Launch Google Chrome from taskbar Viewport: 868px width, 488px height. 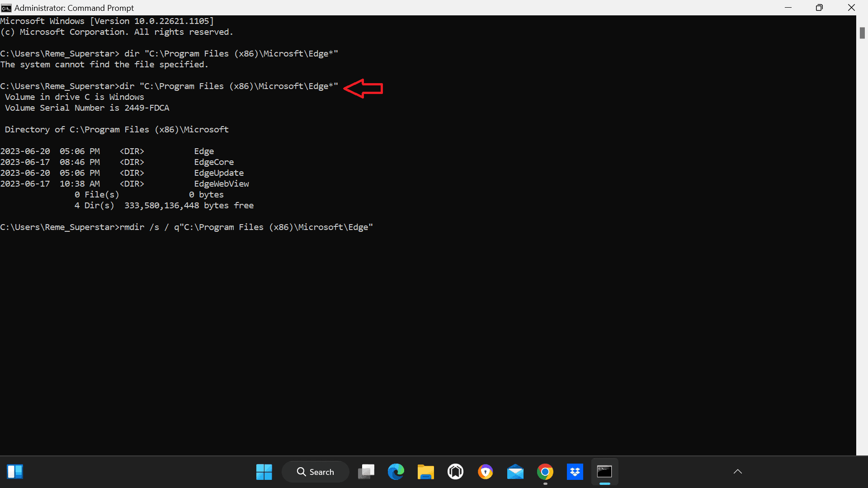(x=545, y=472)
